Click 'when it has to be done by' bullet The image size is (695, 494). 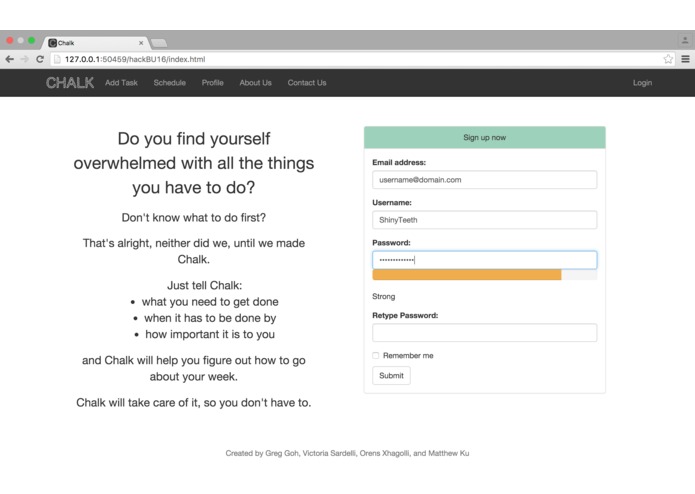(210, 318)
